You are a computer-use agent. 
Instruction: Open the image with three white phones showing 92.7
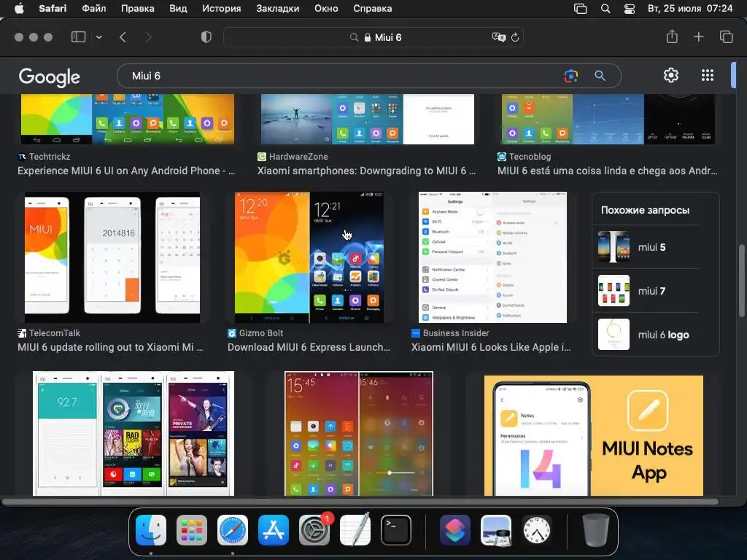(x=133, y=434)
